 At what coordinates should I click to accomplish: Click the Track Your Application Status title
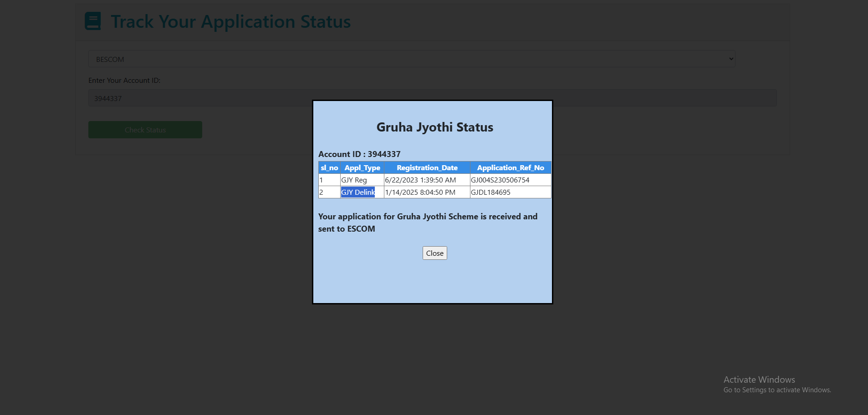pos(230,21)
